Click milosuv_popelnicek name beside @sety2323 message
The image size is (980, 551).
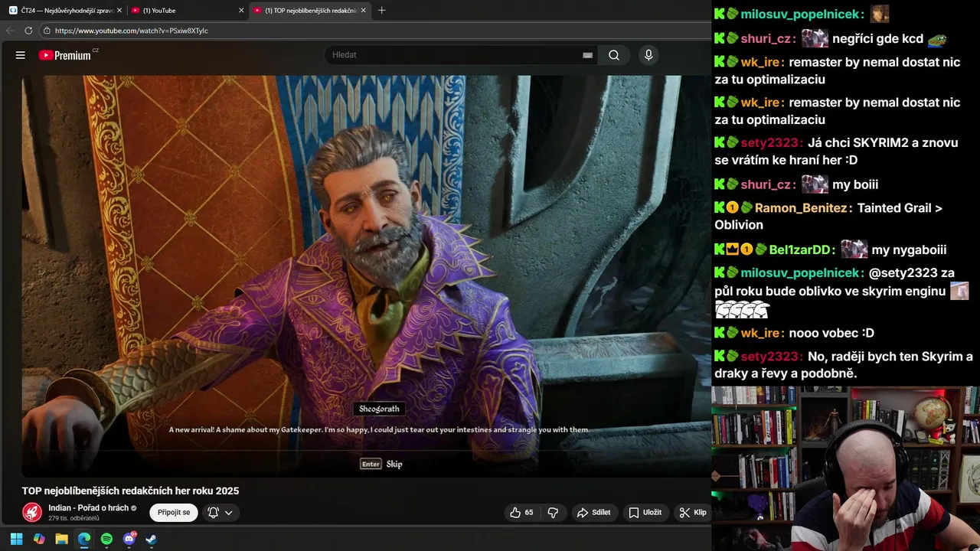(x=802, y=272)
